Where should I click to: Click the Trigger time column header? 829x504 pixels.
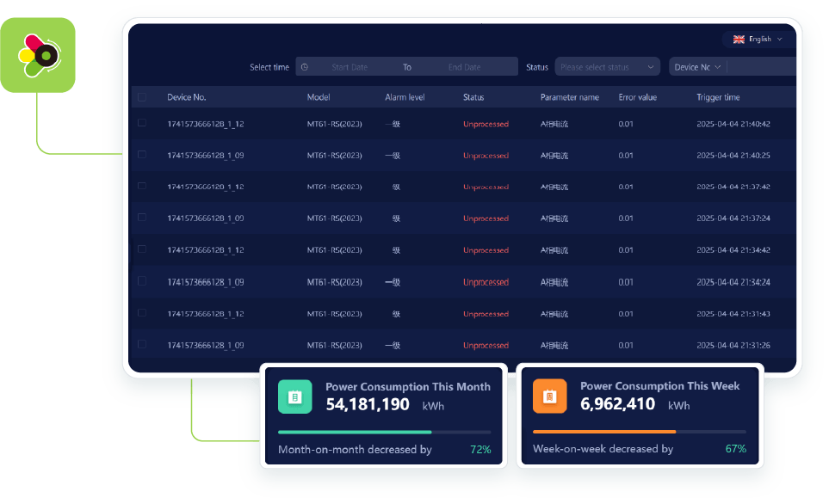[718, 97]
